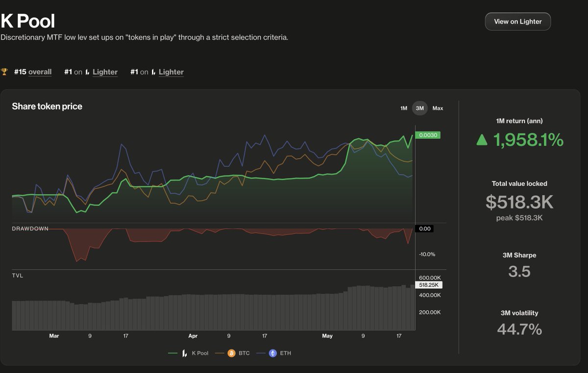
Task: Click the TVL panel label
Action: [18, 275]
